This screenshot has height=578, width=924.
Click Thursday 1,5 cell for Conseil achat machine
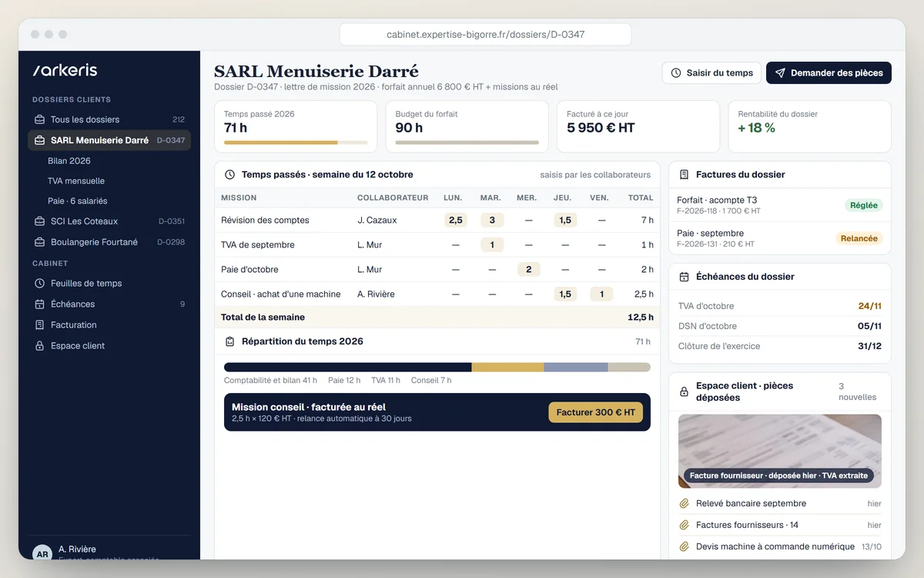tap(565, 294)
